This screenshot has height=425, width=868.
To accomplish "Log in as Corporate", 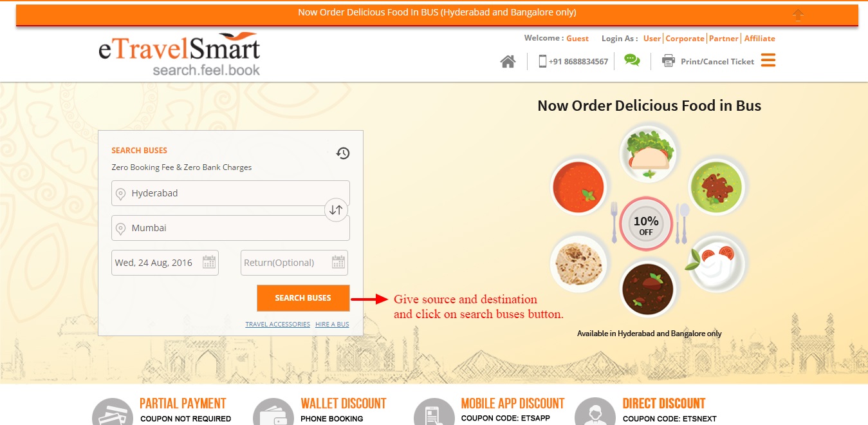I will click(685, 39).
